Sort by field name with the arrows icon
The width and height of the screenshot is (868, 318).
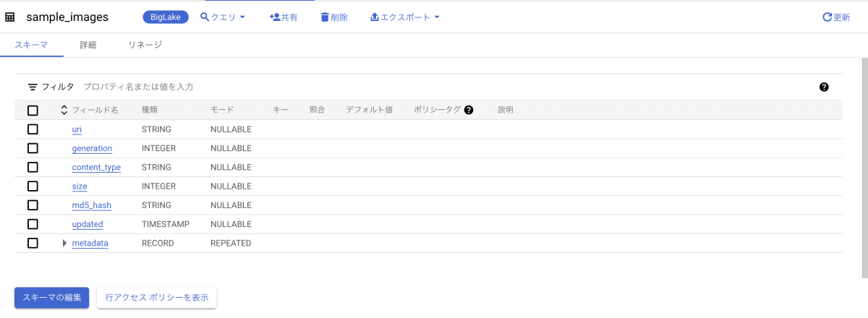[64, 110]
